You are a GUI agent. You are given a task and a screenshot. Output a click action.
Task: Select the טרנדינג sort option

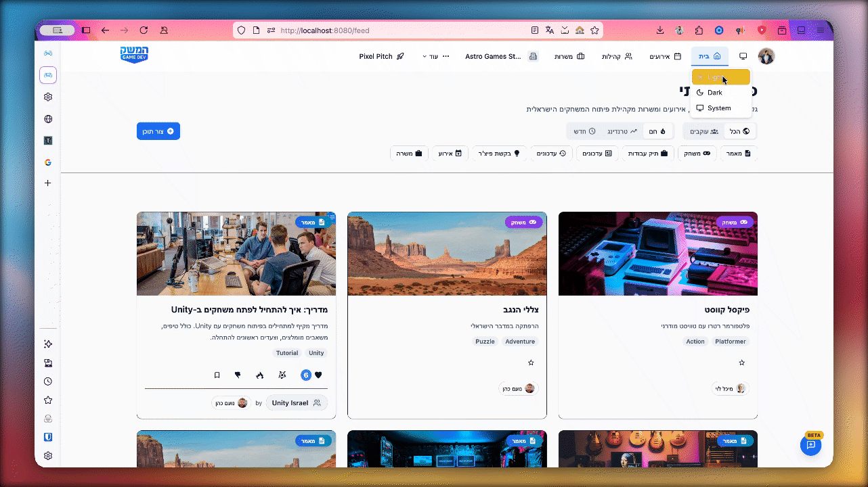[622, 131]
